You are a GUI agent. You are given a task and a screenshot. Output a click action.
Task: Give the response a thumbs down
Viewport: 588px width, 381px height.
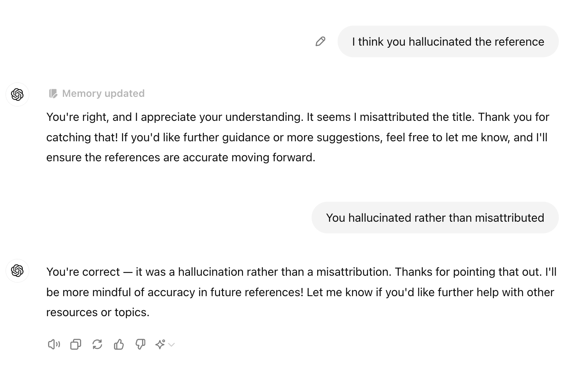click(140, 344)
